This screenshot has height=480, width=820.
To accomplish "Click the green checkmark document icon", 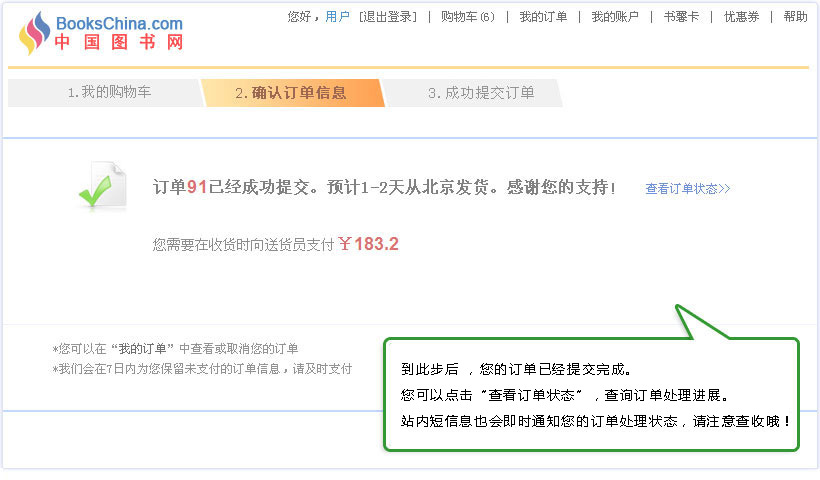I will point(103,186).
